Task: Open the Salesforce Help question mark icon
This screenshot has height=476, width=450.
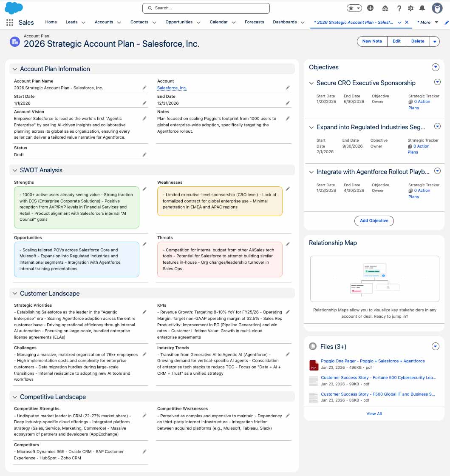Action: (x=399, y=9)
